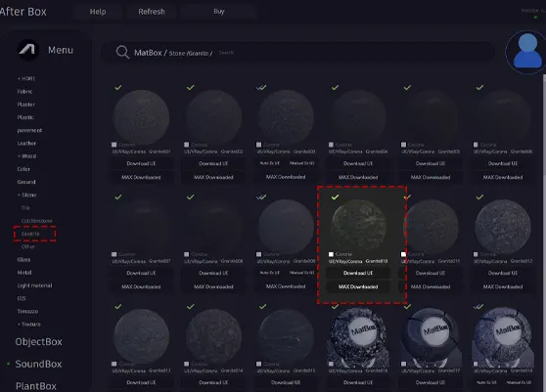Image resolution: width=546 pixels, height=392 pixels.
Task: Click the green checkmark on Granite002
Action: tap(190, 87)
